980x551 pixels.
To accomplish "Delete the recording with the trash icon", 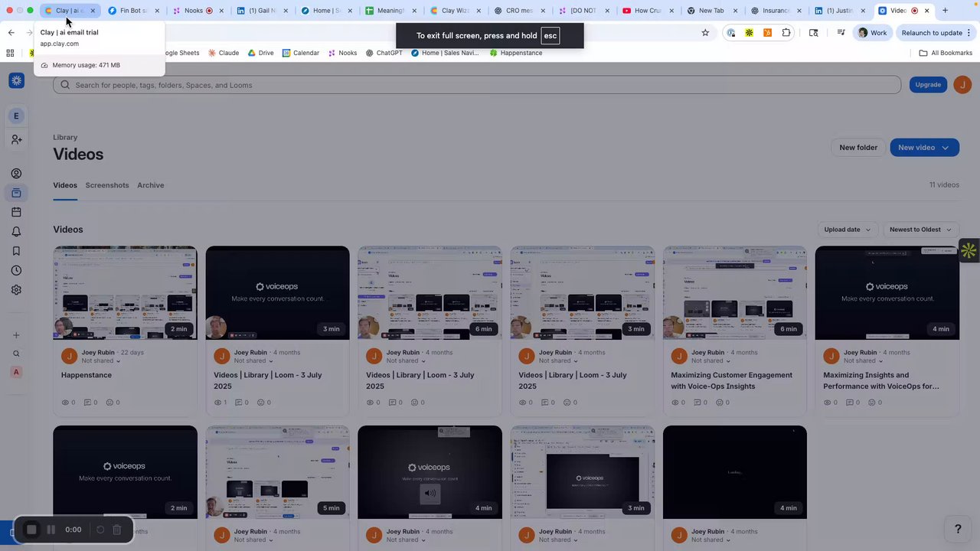I will coord(117,530).
